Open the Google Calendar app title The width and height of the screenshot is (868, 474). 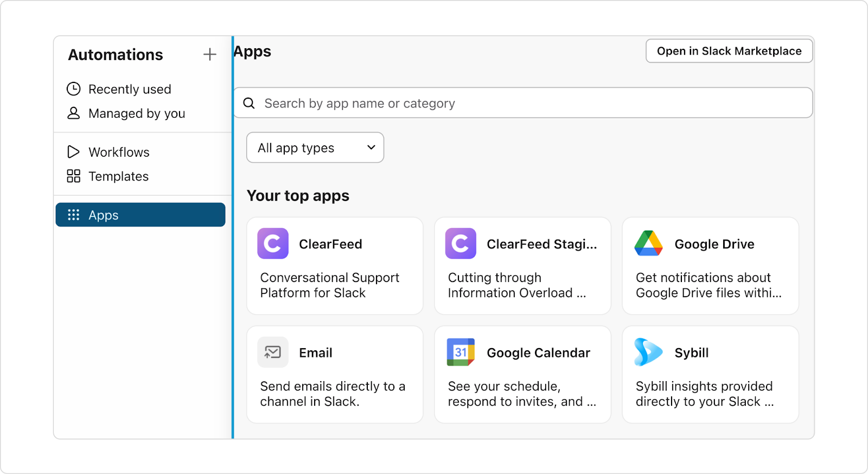click(x=538, y=353)
